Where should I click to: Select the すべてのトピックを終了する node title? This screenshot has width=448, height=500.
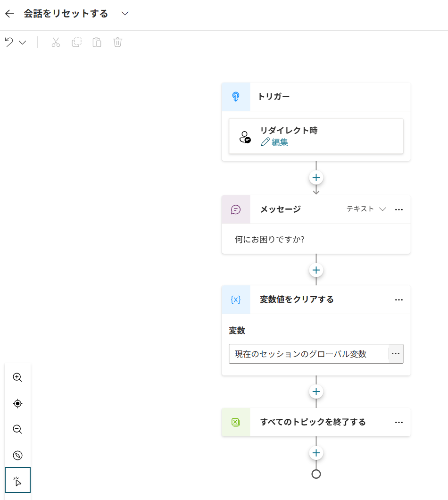[313, 422]
